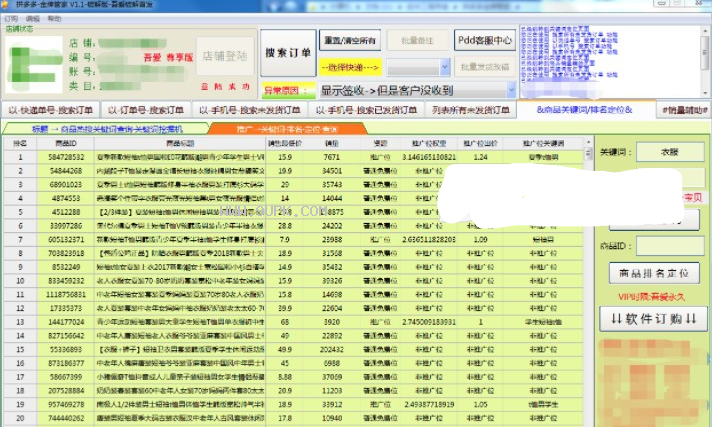Click the yellow 异常原因 label
This screenshot has width=712, height=427.
(289, 90)
